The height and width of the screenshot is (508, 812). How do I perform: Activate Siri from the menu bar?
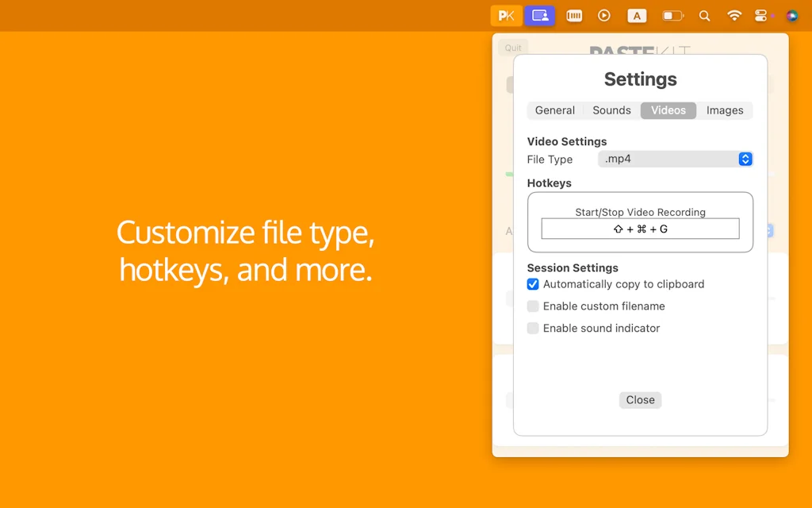(x=791, y=15)
